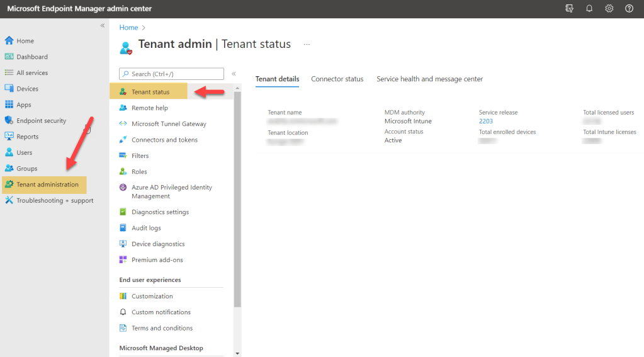Image resolution: width=644 pixels, height=357 pixels.
Task: Open Troubleshooting + support in sidebar
Action: click(54, 200)
